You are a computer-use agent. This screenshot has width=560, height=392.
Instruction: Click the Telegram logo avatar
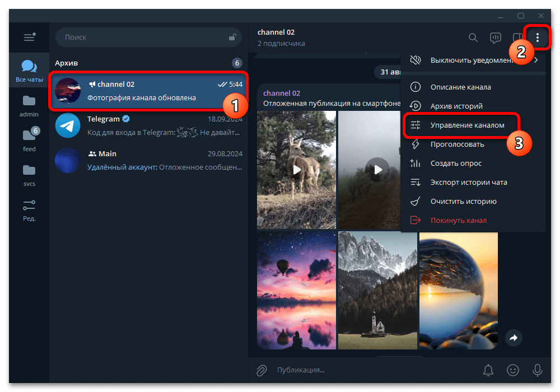(x=68, y=125)
